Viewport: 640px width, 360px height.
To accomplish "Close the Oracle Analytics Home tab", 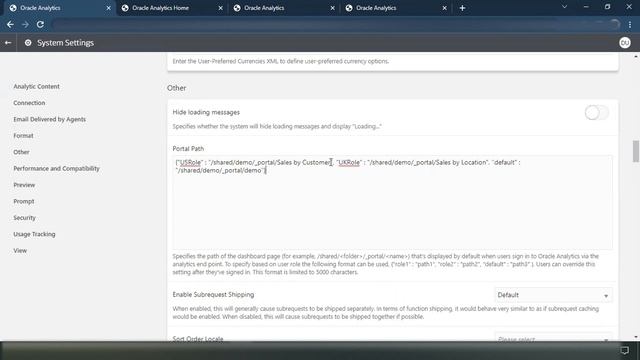I will [220, 8].
